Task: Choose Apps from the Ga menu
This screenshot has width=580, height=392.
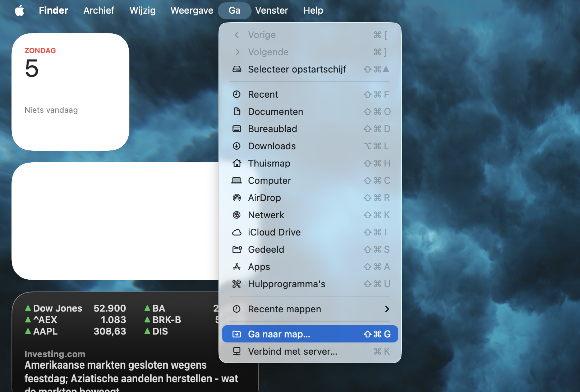Action: 310,267
